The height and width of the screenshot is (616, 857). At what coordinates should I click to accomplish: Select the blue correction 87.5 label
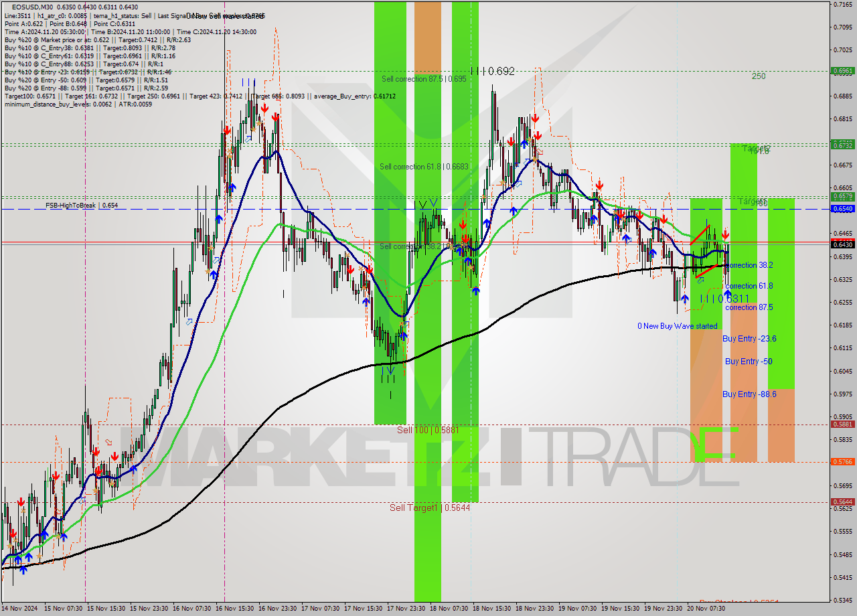pyautogui.click(x=749, y=307)
